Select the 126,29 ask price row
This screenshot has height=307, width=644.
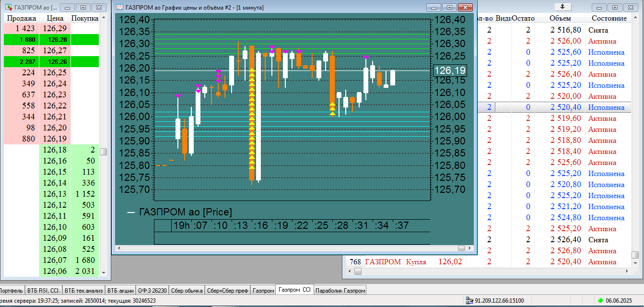(55, 28)
